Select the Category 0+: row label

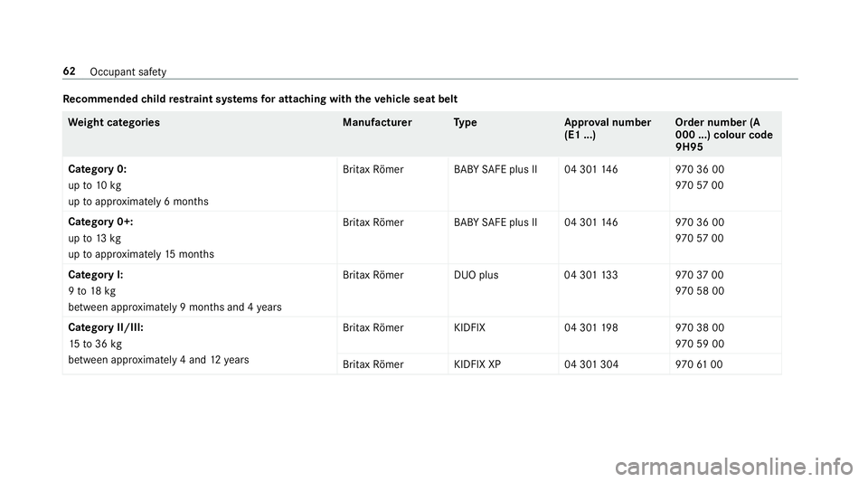pos(100,222)
